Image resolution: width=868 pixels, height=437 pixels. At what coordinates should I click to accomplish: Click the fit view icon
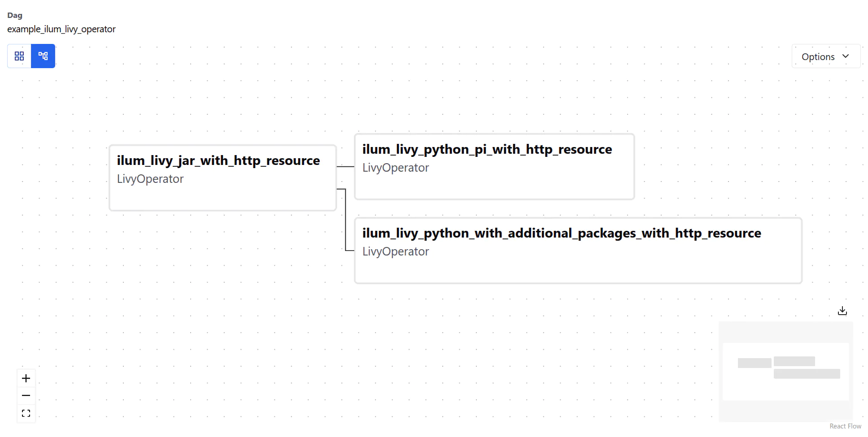click(26, 413)
